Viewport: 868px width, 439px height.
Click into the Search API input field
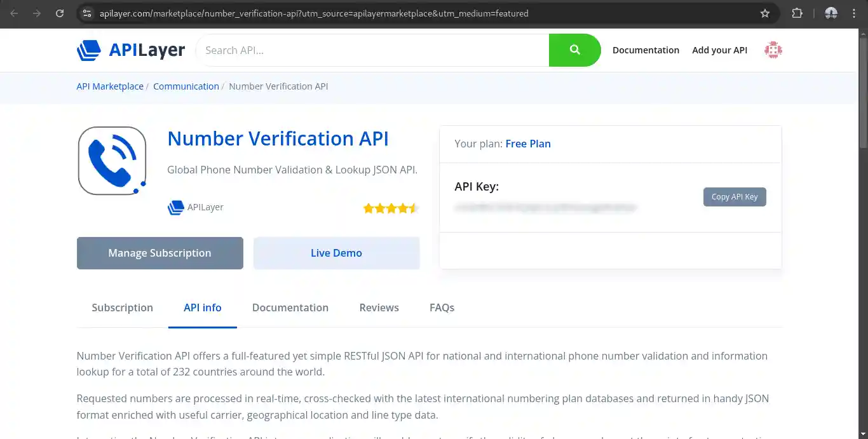372,50
